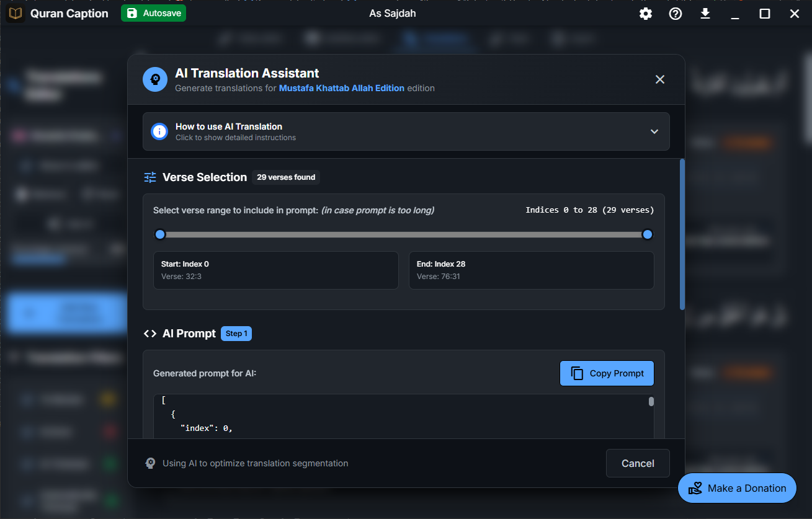Click the download icon in title bar
Viewport: 812px width, 519px height.
705,14
